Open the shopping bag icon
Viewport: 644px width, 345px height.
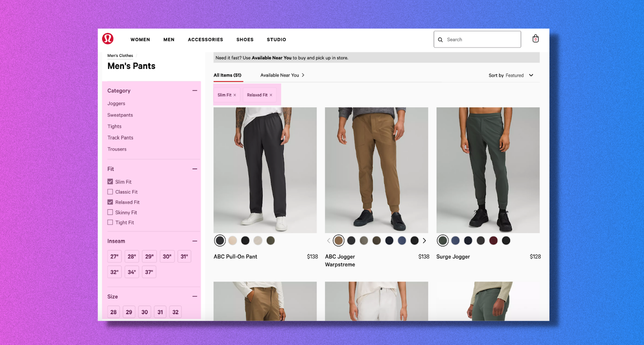[535, 39]
